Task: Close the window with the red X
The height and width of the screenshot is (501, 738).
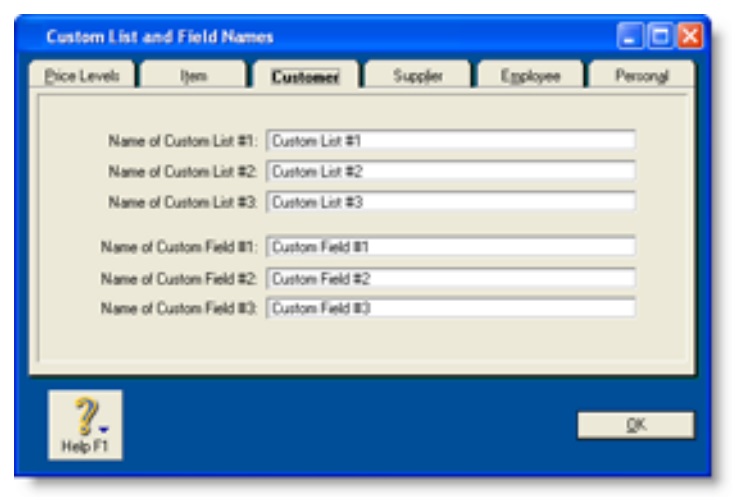Action: (x=690, y=37)
